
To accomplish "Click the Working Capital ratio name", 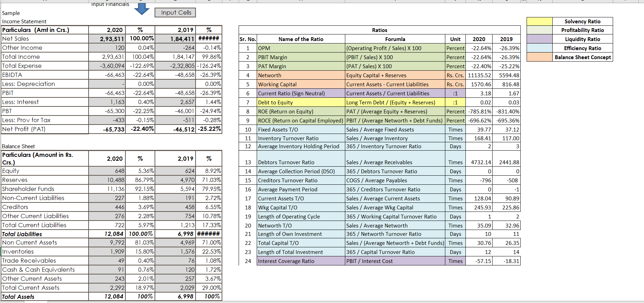I will (x=301, y=84).
